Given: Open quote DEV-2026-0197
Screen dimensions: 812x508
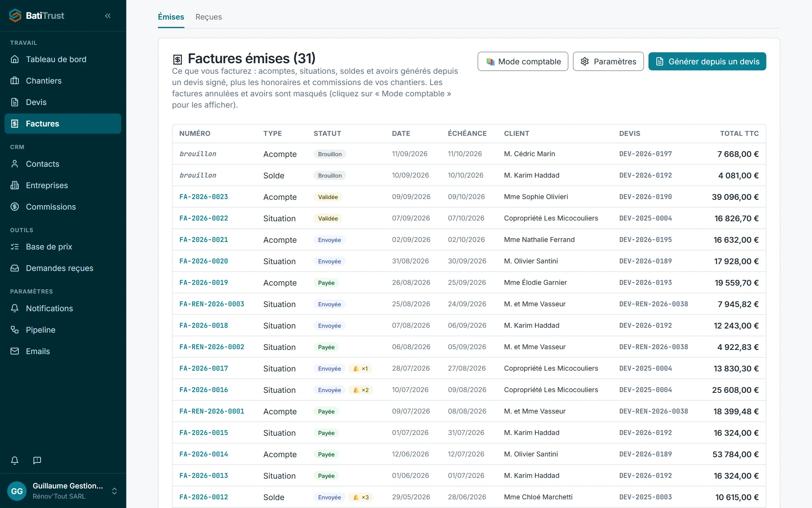Looking at the screenshot, I should pyautogui.click(x=645, y=154).
